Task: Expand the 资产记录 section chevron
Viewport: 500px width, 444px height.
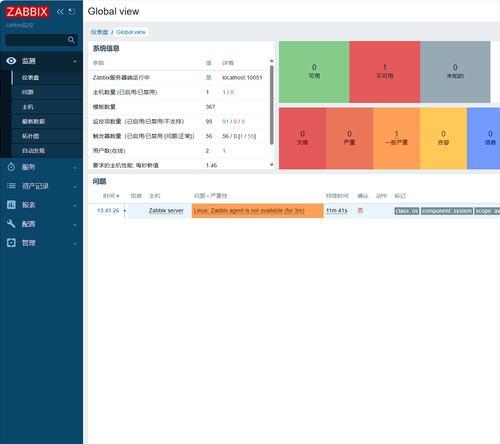Action: (x=75, y=187)
